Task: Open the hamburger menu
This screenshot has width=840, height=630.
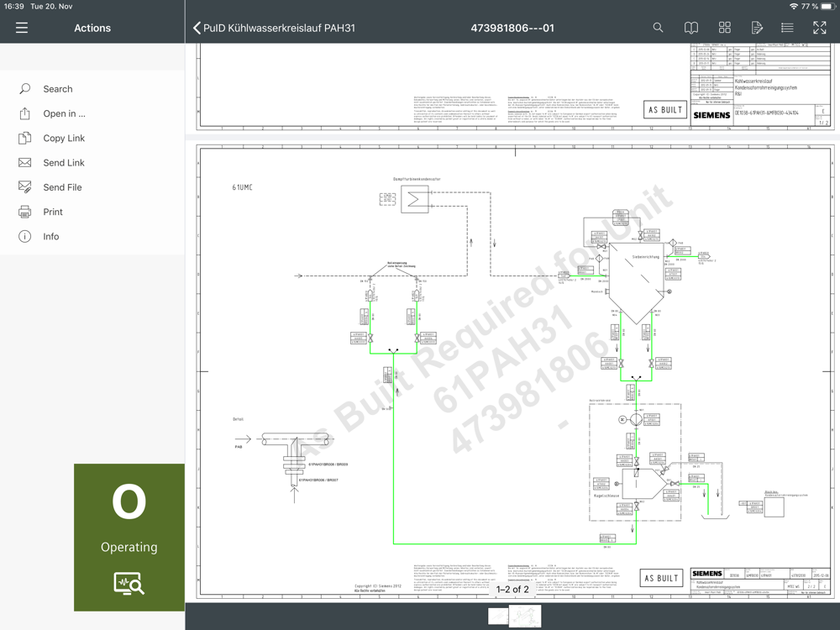Action: click(22, 28)
